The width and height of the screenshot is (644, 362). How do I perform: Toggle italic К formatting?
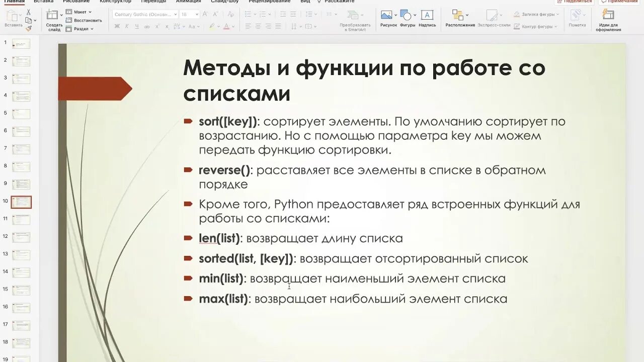127,26
